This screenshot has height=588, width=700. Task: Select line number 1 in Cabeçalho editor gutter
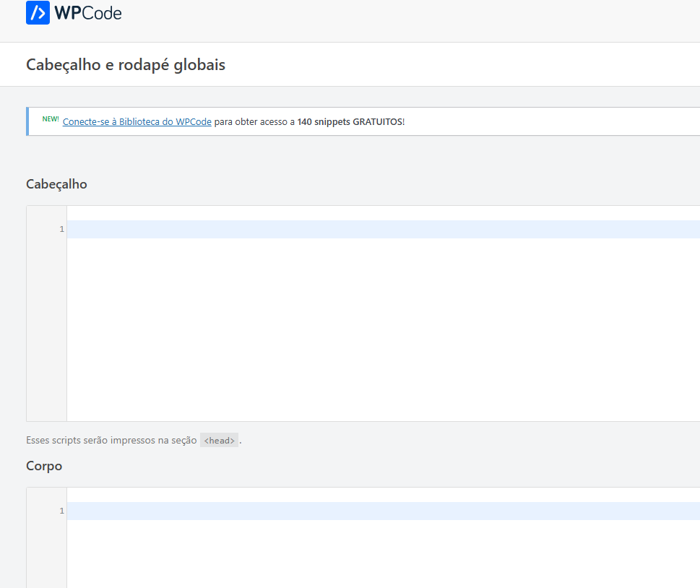click(x=61, y=229)
